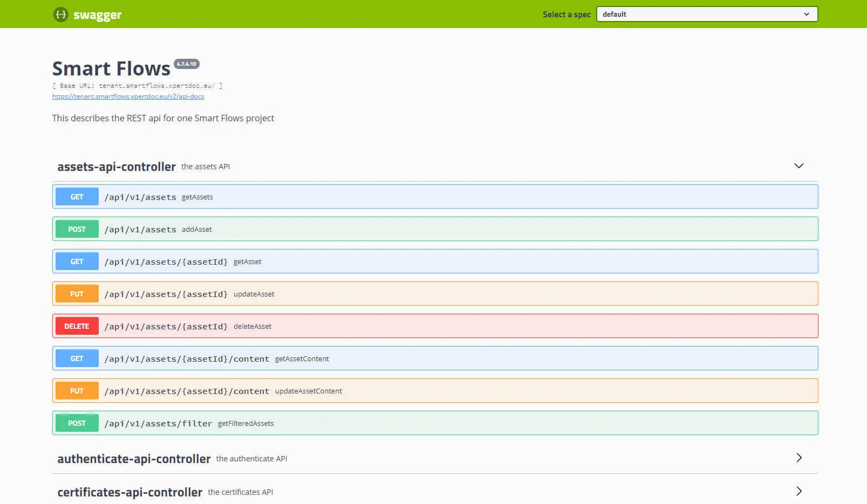The width and height of the screenshot is (867, 504).
Task: Click the GET badge for getAssetContent
Action: coord(77,358)
